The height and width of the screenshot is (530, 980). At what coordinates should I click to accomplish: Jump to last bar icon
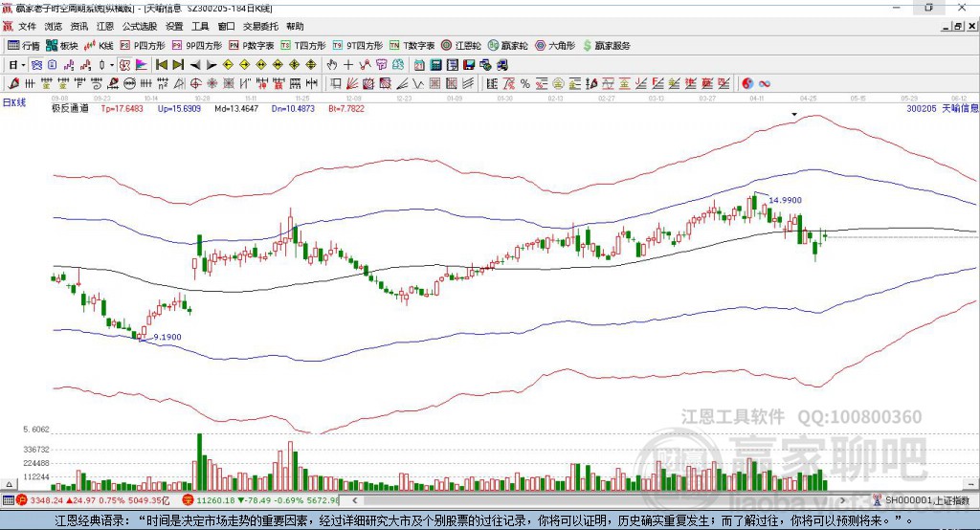coord(178,65)
